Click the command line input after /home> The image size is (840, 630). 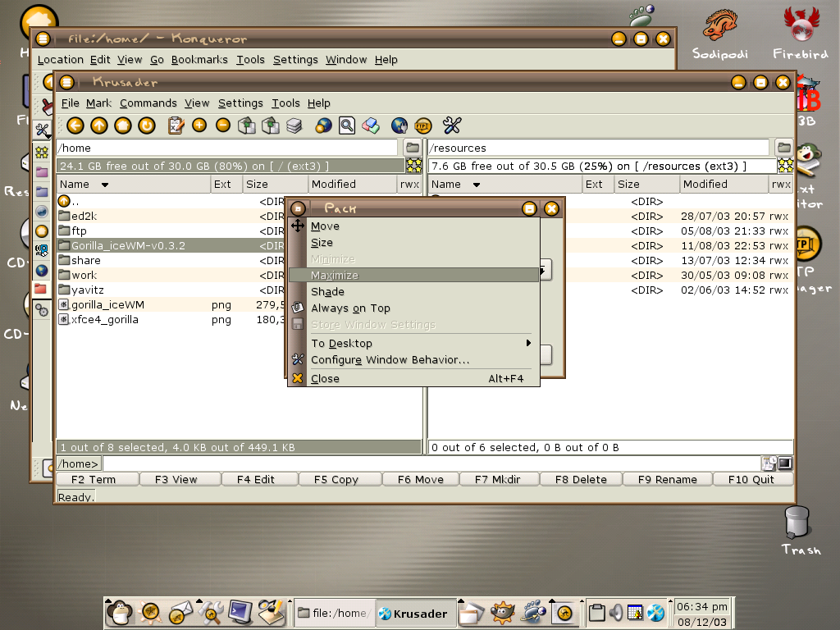click(x=431, y=463)
